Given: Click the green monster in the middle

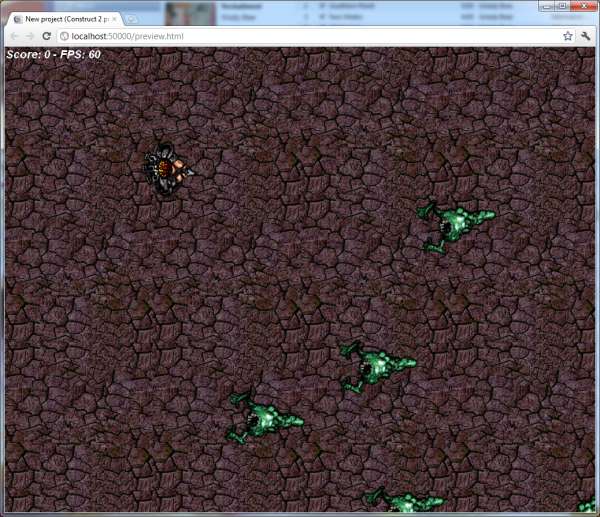Looking at the screenshot, I should pyautogui.click(x=374, y=368).
